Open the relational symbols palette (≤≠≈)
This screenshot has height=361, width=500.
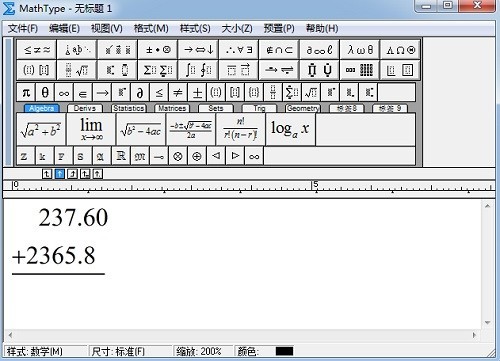coord(37,50)
